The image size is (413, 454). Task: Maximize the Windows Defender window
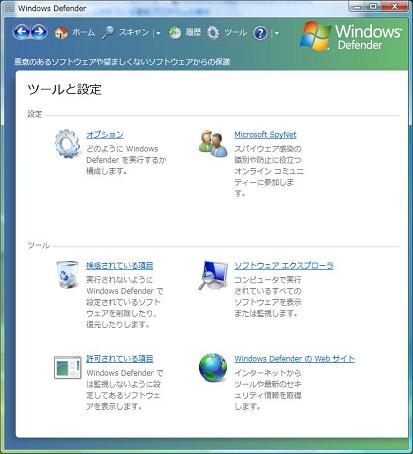coord(374,7)
